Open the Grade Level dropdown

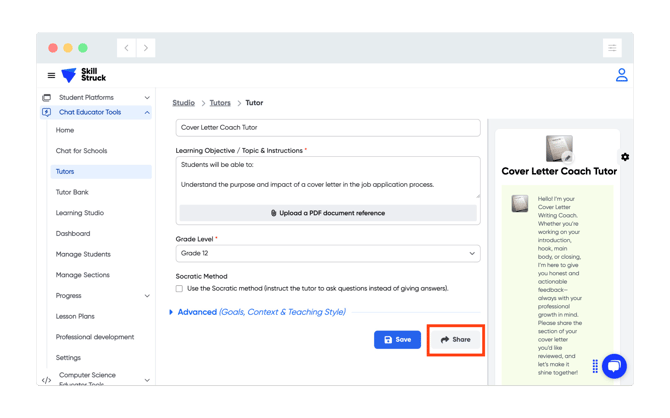pos(328,254)
